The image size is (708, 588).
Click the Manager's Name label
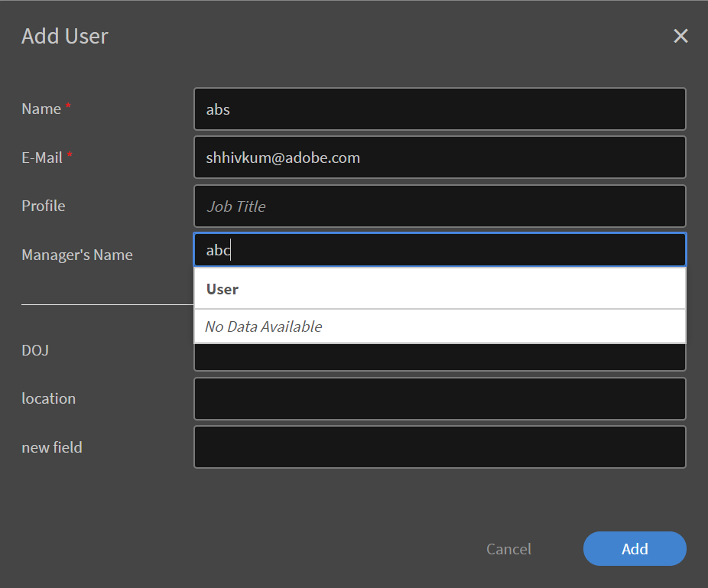[77, 255]
